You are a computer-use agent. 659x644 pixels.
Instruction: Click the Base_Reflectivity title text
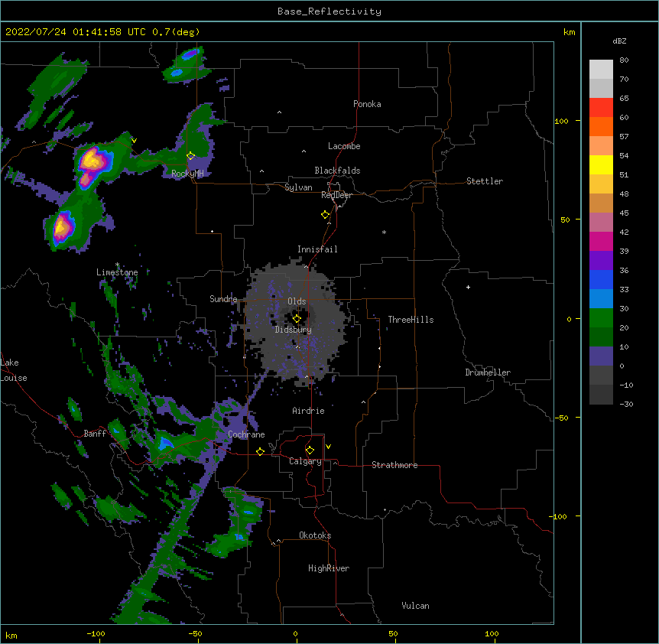(x=329, y=11)
